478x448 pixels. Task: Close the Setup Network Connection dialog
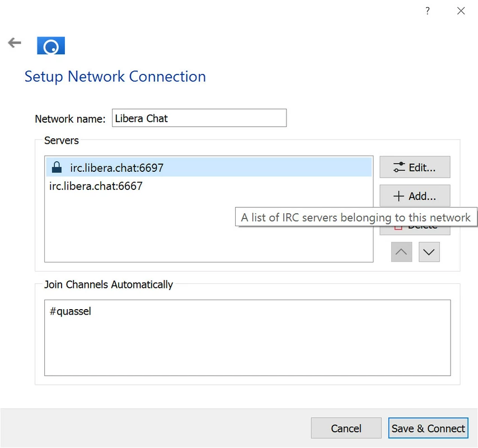click(x=461, y=11)
